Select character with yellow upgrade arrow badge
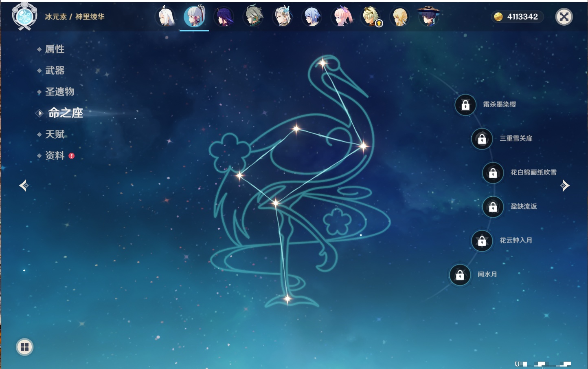 pyautogui.click(x=371, y=17)
